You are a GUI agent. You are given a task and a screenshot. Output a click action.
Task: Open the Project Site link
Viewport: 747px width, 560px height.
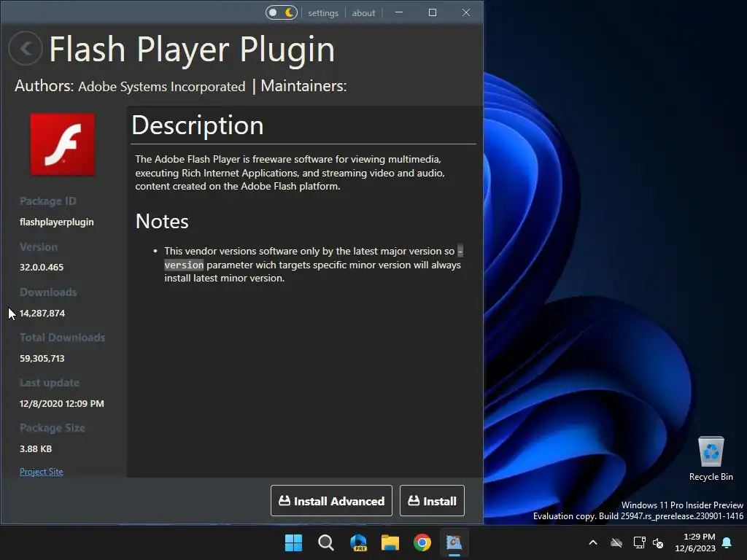[42, 472]
